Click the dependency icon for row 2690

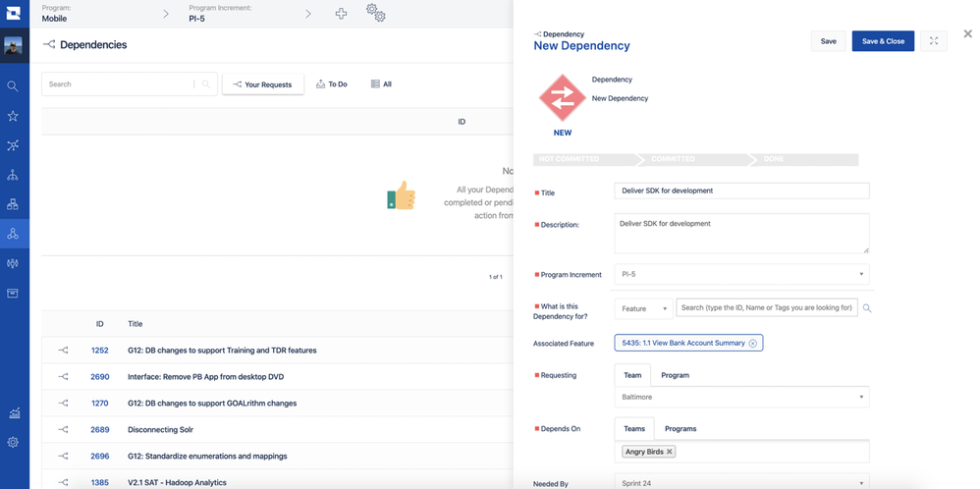[x=63, y=376]
